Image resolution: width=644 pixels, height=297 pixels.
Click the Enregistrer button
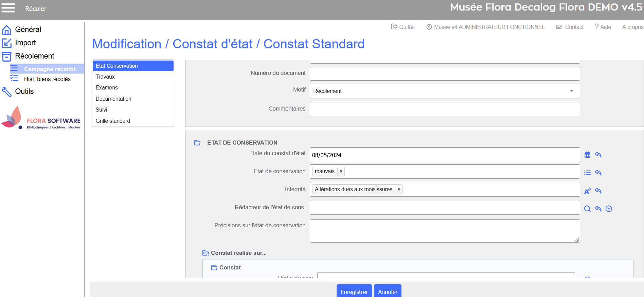tap(354, 292)
